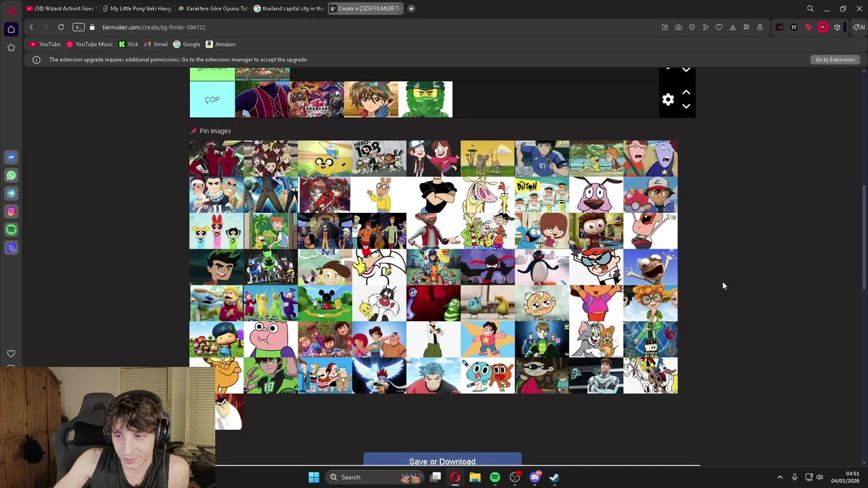868x488 pixels.
Task: Switch to thailand capital city Google tab
Action: pos(288,9)
